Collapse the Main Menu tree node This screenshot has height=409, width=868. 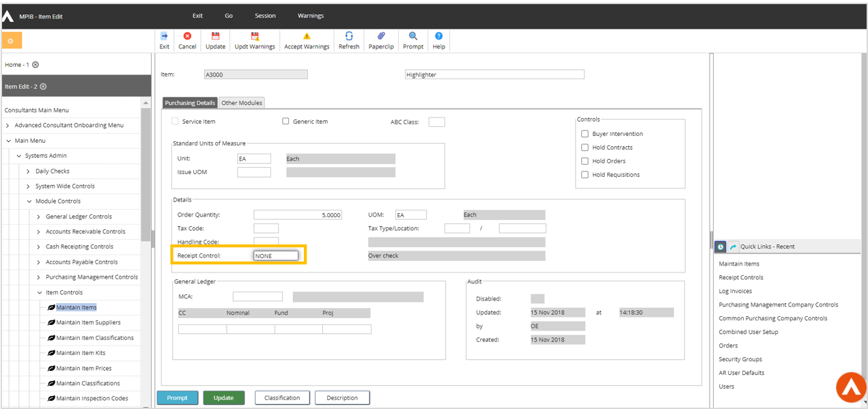[x=8, y=141]
